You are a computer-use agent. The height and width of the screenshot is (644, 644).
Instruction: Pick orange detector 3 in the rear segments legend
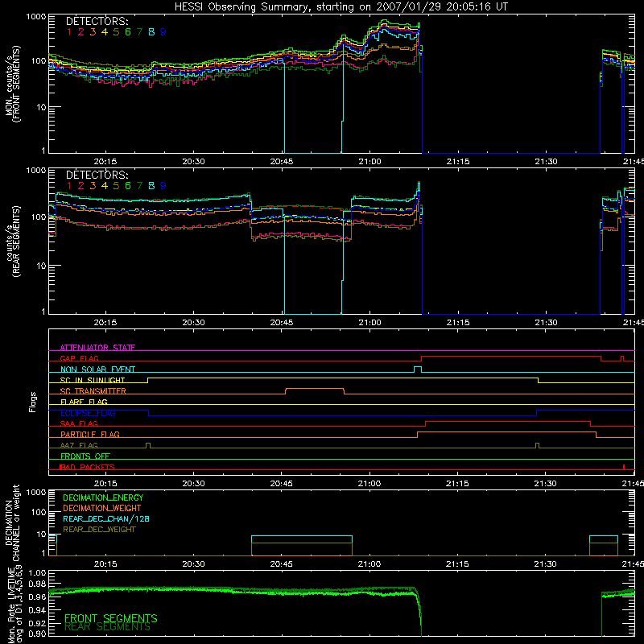click(93, 186)
